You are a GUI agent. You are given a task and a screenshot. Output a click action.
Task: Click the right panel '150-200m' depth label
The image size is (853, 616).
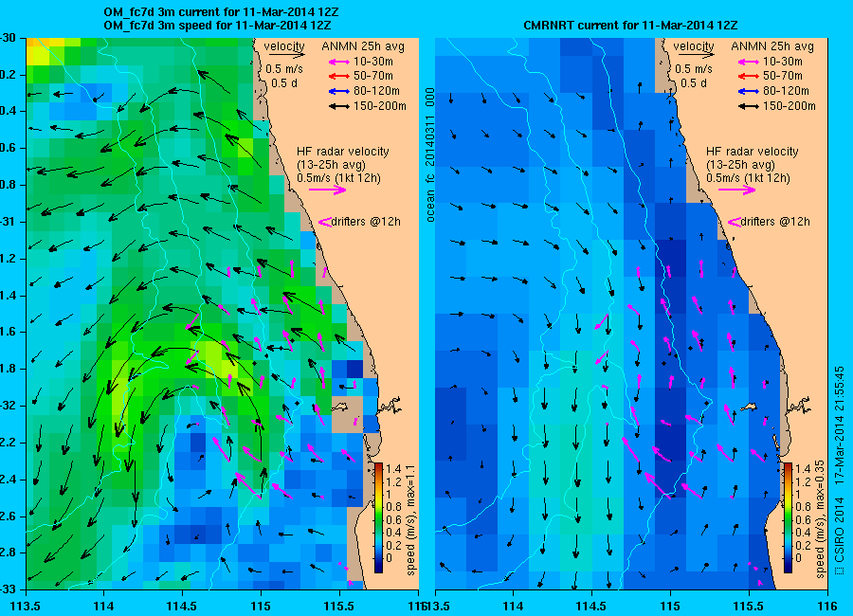[789, 107]
